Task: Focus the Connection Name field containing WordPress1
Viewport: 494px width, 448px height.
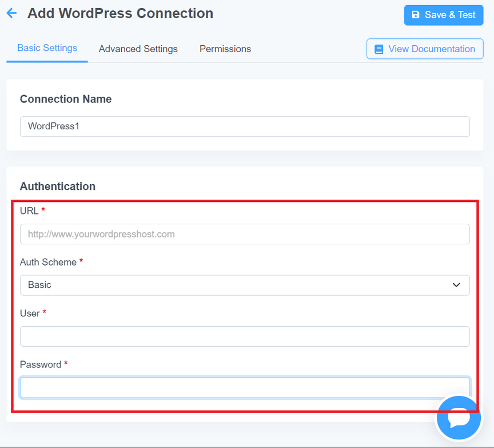Action: [245, 126]
